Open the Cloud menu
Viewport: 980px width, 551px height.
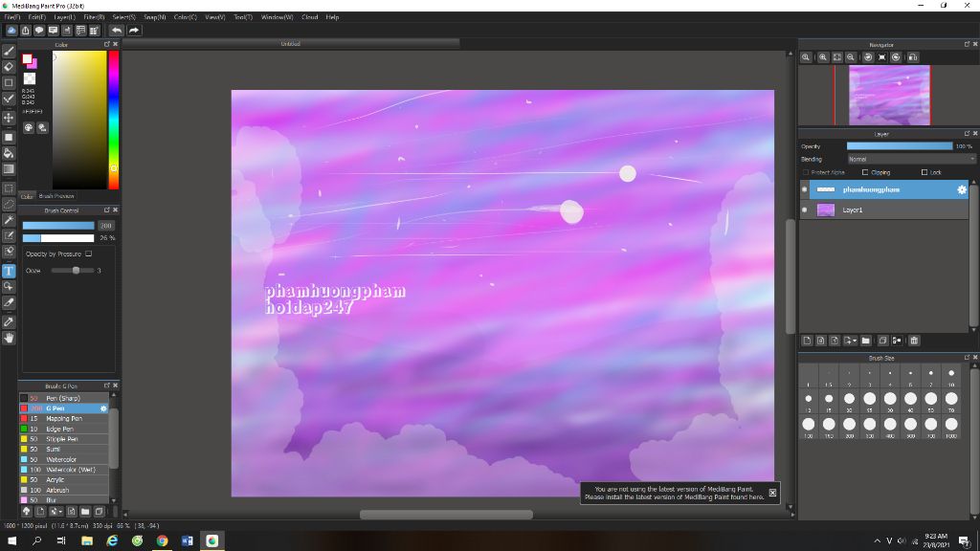(310, 17)
